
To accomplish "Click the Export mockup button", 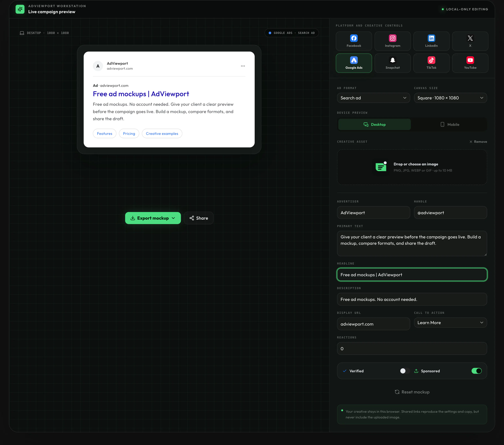I will pyautogui.click(x=153, y=218).
